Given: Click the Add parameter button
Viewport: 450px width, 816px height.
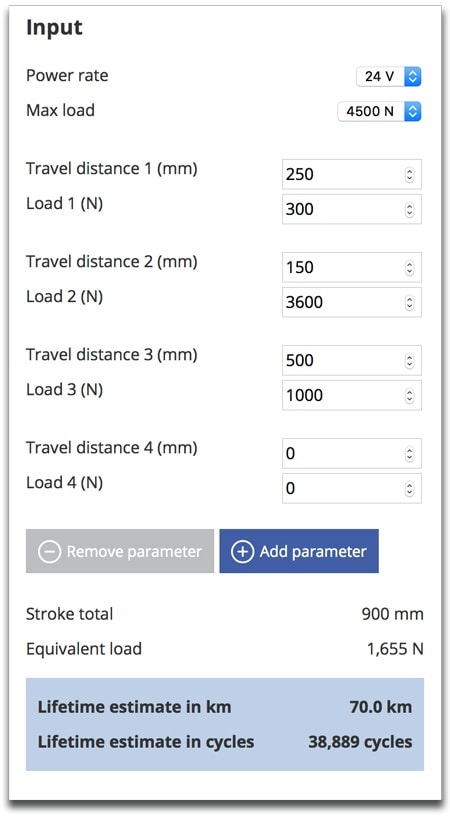Looking at the screenshot, I should point(299,552).
